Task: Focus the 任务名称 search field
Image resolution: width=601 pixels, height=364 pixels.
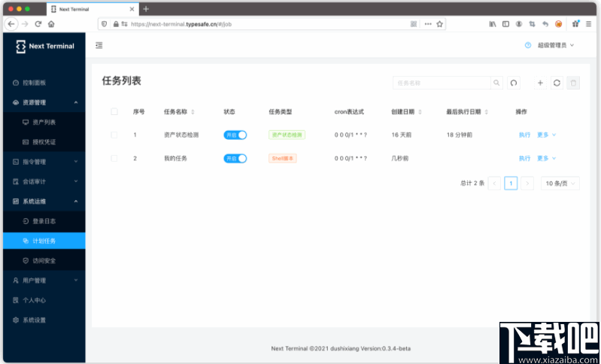Action: pos(442,83)
